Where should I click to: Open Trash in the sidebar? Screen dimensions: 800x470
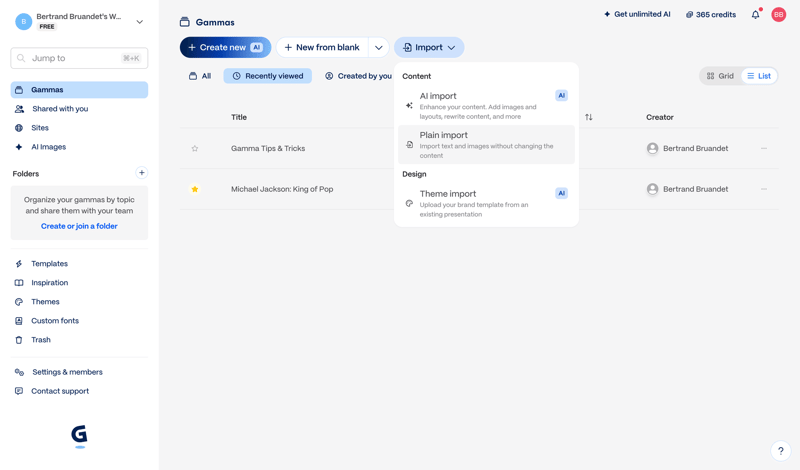(79, 340)
